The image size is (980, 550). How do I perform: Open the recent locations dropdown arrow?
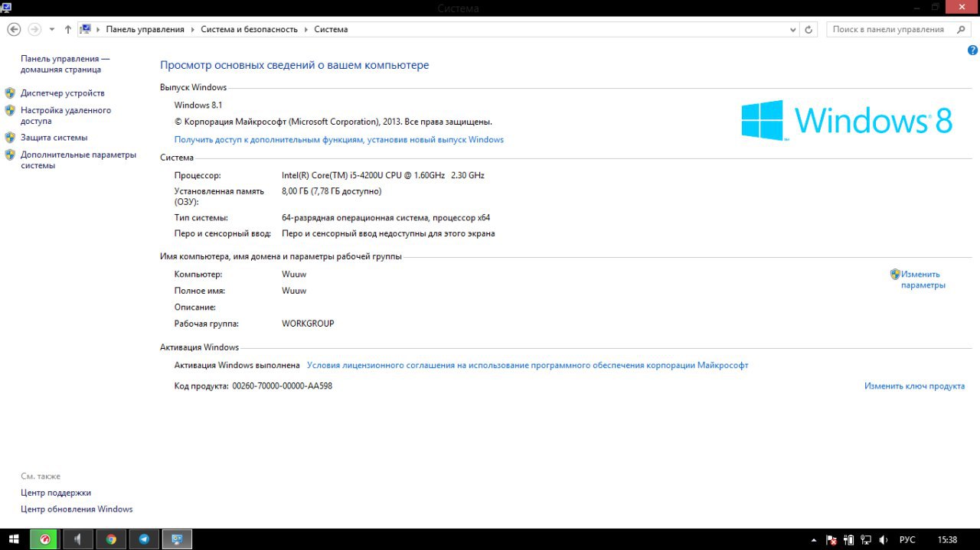[x=52, y=30]
